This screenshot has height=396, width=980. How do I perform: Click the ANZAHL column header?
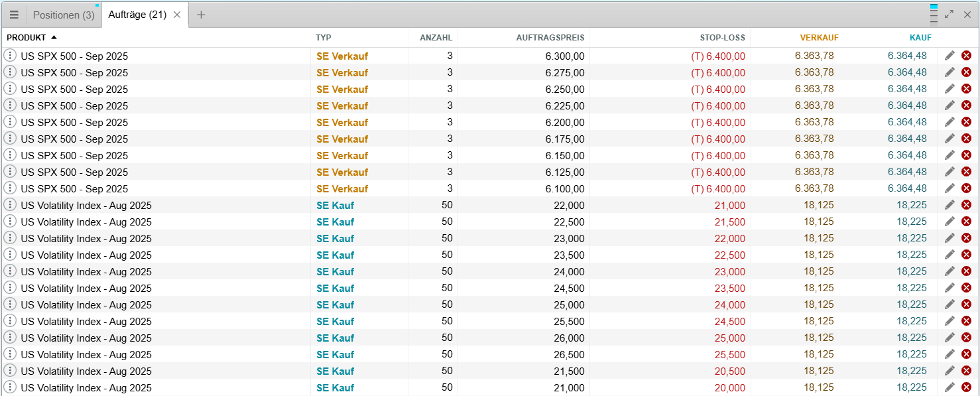(436, 38)
